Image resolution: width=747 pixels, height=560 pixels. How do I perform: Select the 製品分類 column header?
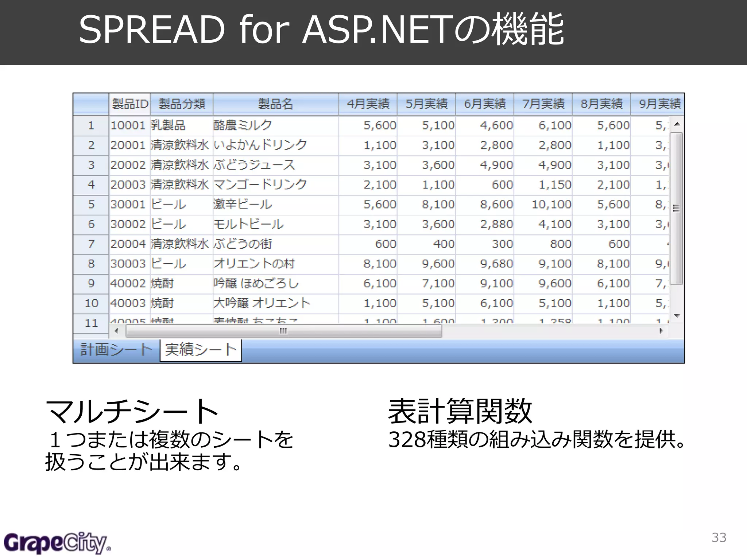point(182,104)
